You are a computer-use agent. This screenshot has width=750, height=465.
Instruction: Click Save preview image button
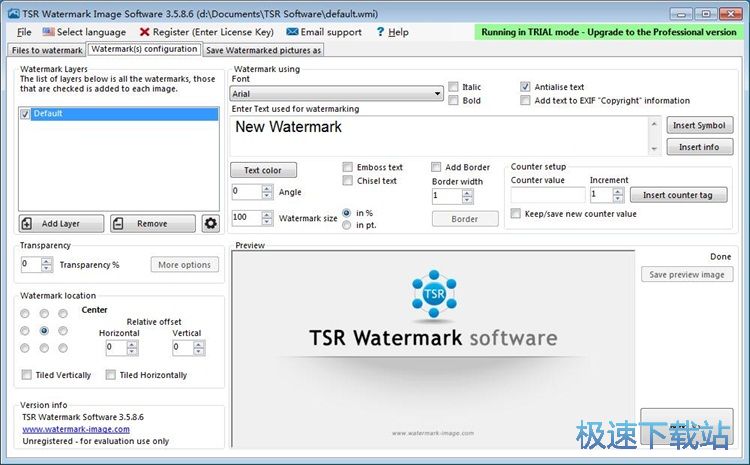coord(687,274)
